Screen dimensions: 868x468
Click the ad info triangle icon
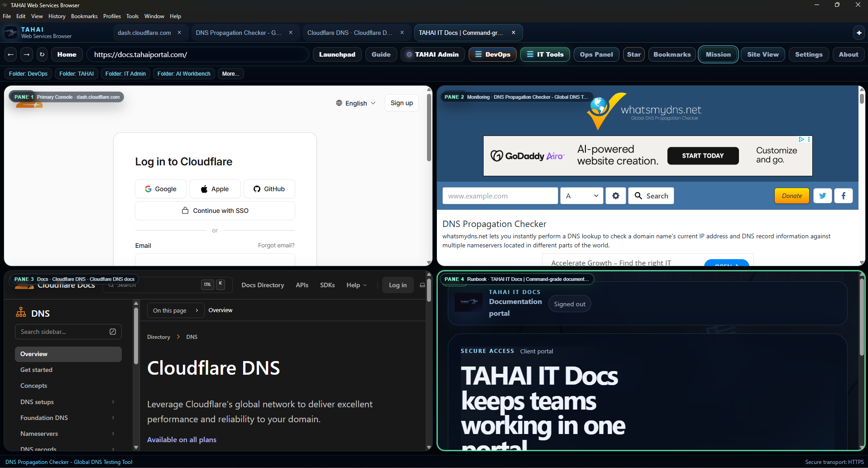tap(801, 140)
